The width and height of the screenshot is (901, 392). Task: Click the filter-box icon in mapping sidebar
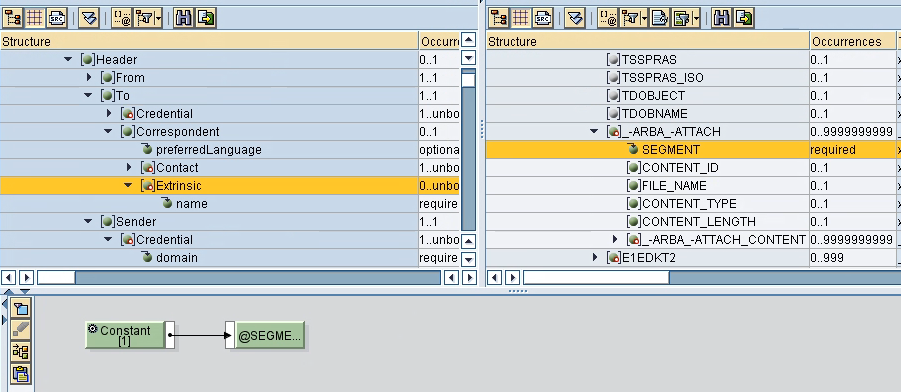(21, 309)
